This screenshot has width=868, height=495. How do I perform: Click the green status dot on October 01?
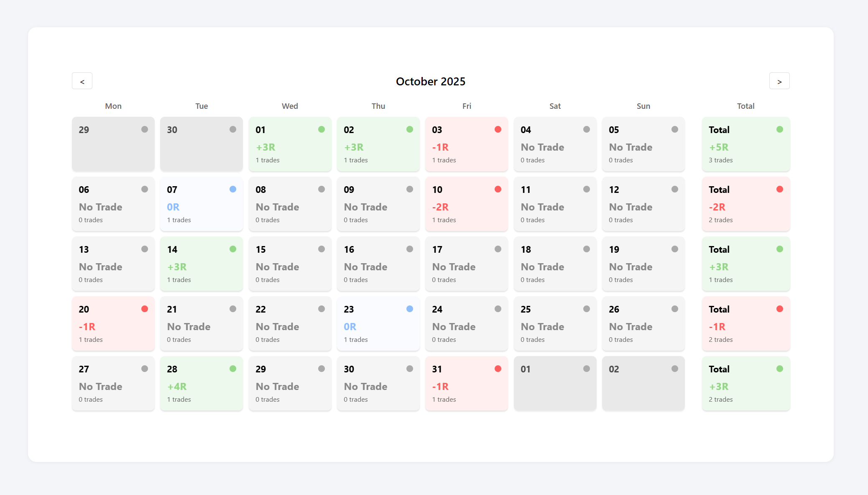pyautogui.click(x=321, y=129)
